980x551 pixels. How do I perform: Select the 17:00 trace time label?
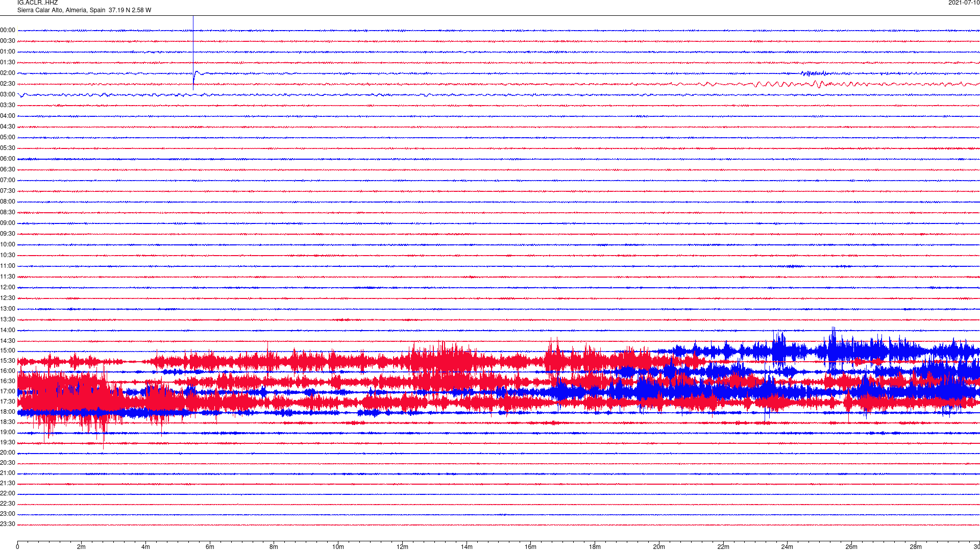coord(8,392)
